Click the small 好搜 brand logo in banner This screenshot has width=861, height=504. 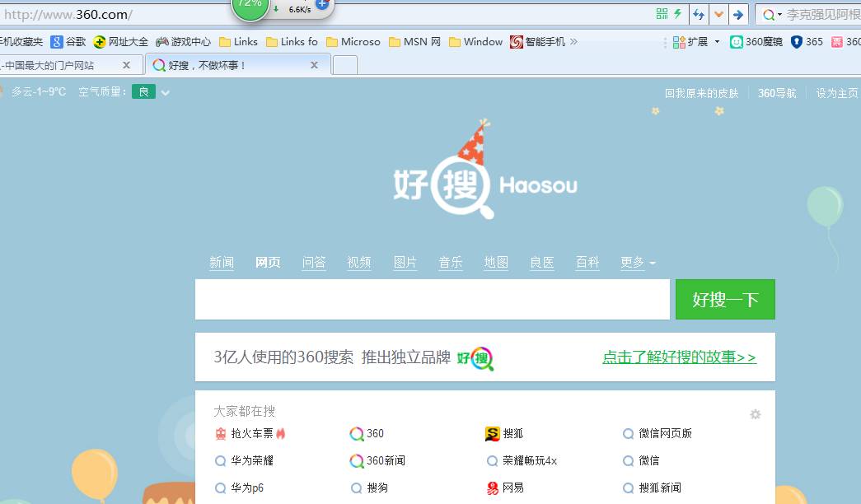[x=475, y=358]
